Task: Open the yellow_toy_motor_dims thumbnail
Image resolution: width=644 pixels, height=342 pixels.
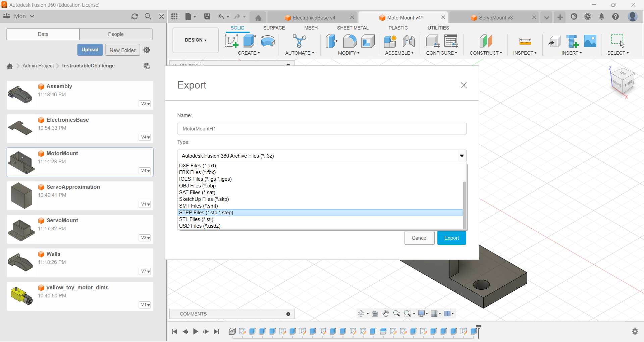Action: [22, 296]
